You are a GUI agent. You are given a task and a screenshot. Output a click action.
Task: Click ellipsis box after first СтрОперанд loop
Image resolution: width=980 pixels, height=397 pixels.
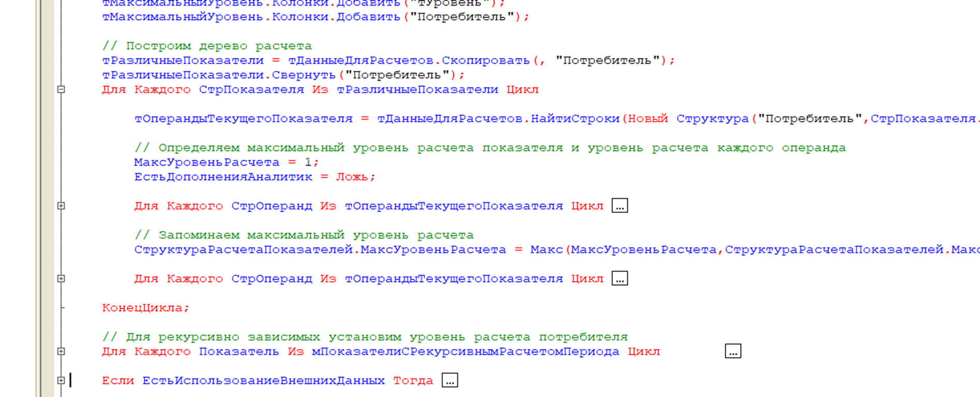619,206
